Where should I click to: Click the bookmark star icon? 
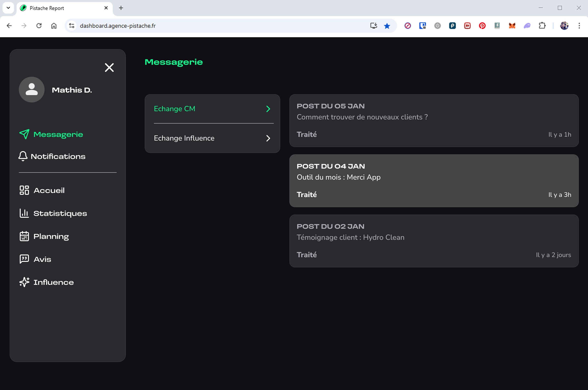point(387,26)
